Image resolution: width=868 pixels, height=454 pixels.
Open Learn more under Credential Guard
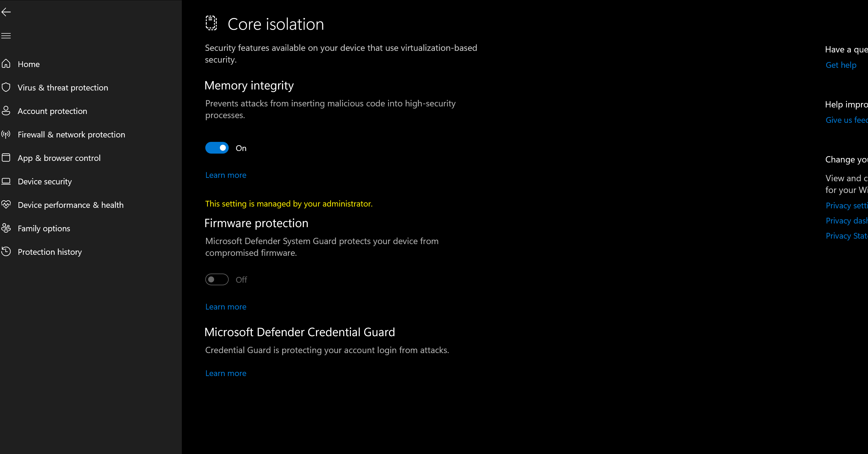tap(225, 373)
